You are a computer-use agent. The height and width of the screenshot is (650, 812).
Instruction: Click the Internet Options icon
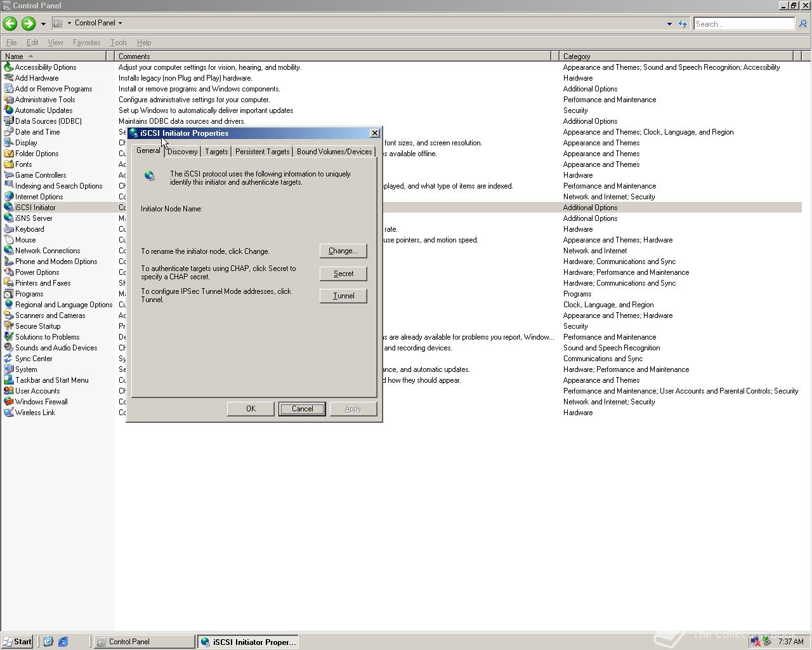tap(8, 197)
